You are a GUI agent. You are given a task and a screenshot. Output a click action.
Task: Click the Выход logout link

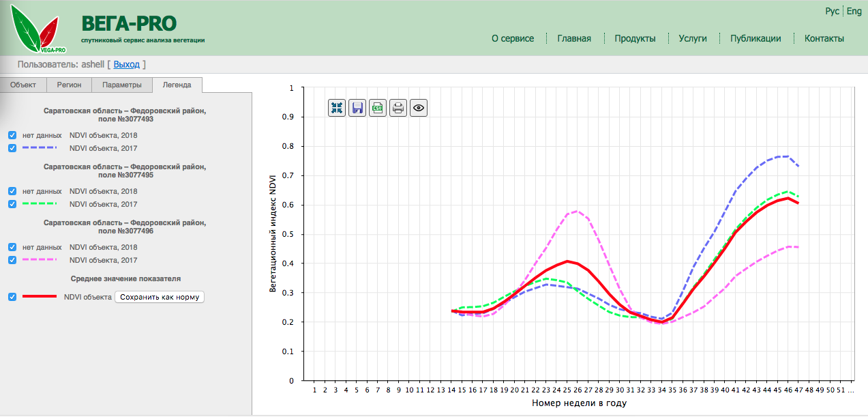tap(126, 65)
